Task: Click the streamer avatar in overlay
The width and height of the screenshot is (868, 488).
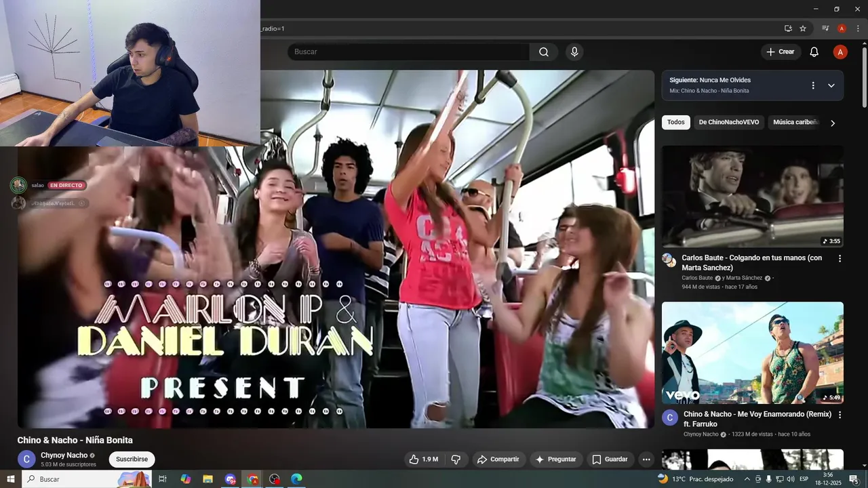Action: pyautogui.click(x=18, y=185)
